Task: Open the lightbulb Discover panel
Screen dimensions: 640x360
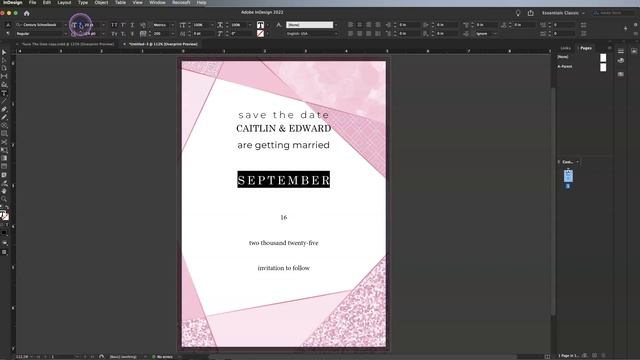Action: (x=518, y=13)
